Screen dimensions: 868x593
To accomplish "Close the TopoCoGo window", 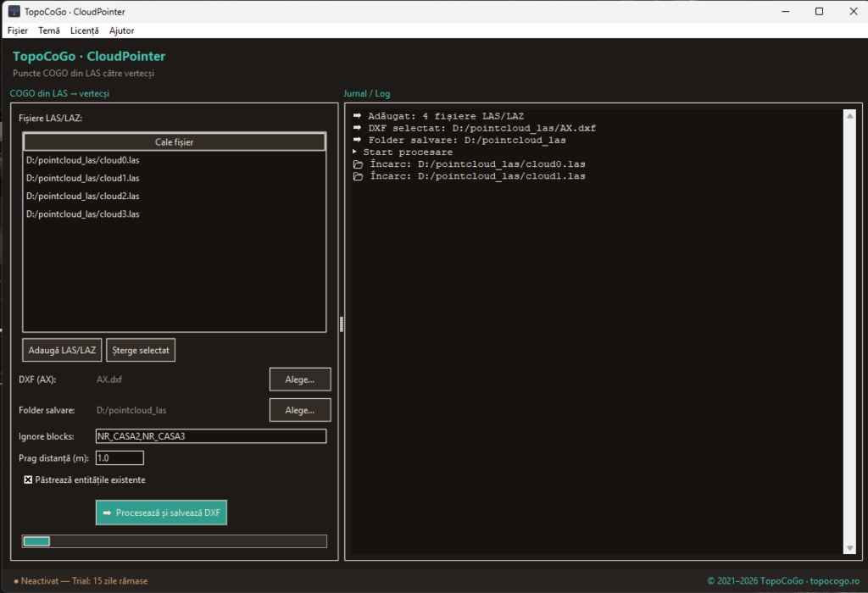I will click(x=853, y=12).
